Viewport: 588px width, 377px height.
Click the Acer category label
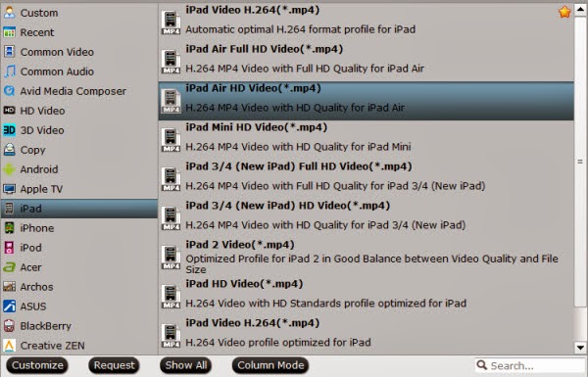(x=30, y=267)
